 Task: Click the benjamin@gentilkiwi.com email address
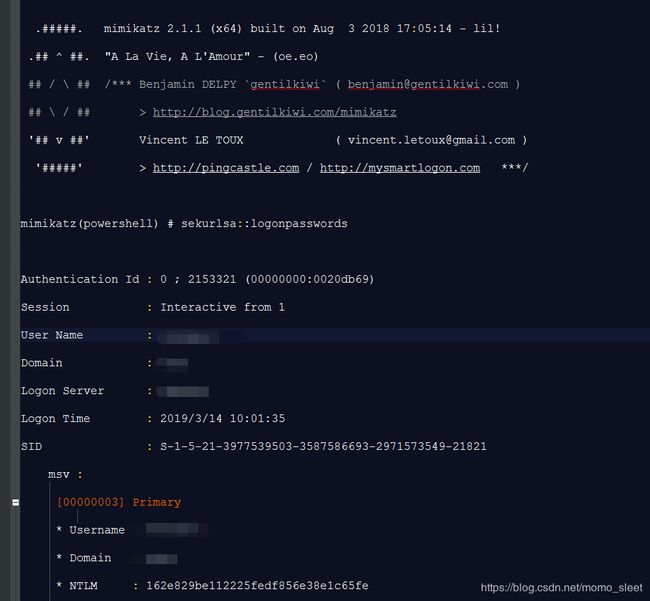coord(428,85)
